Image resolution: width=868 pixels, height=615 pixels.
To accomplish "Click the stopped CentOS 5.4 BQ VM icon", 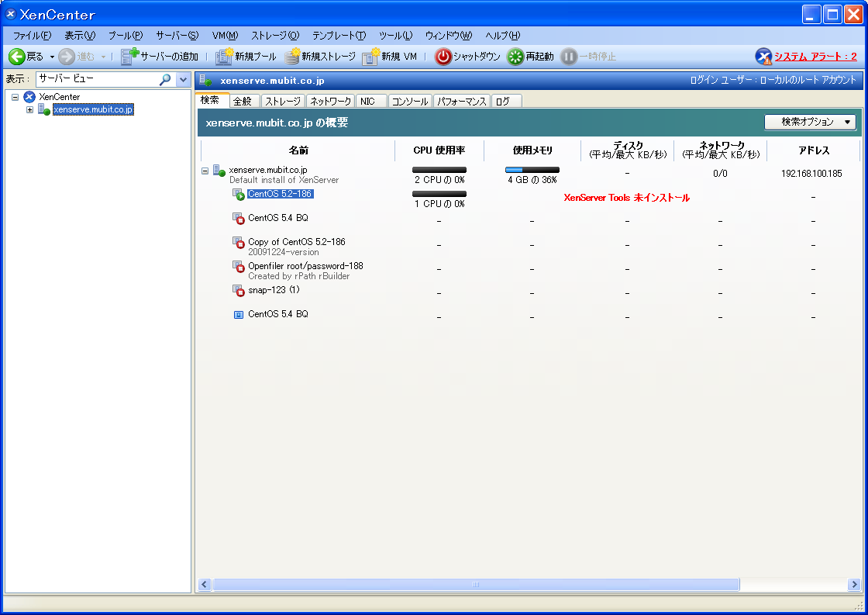I will click(239, 218).
